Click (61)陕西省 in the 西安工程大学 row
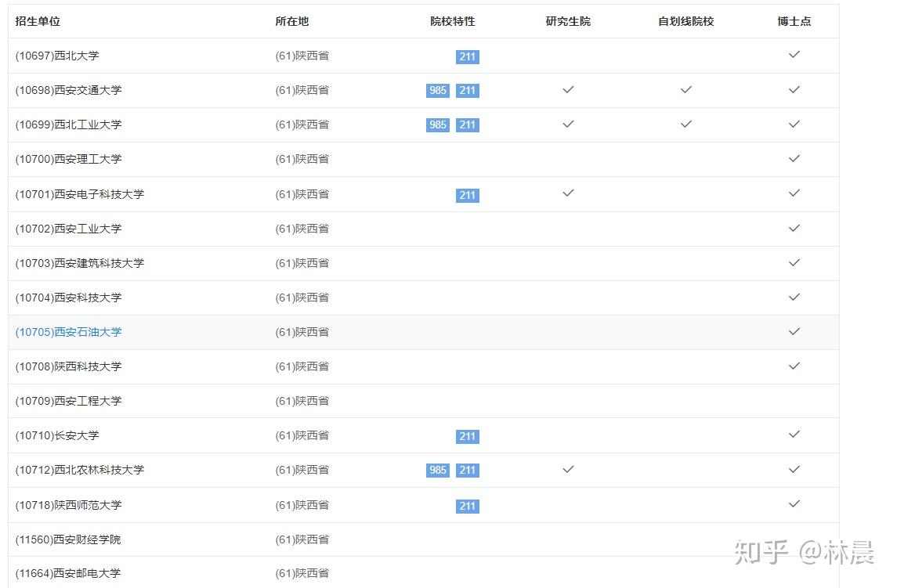Screen dimensions: 897x588 (x=302, y=401)
